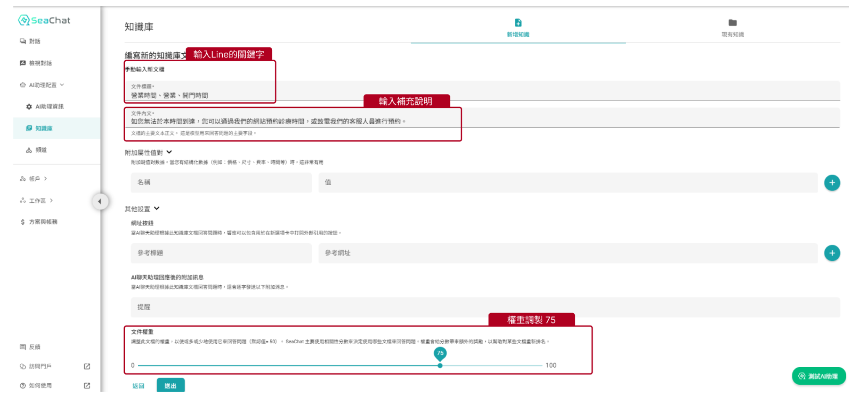Select the 知識庫 sidebar item
Viewport: 868px width, 398px height.
pyautogui.click(x=44, y=128)
